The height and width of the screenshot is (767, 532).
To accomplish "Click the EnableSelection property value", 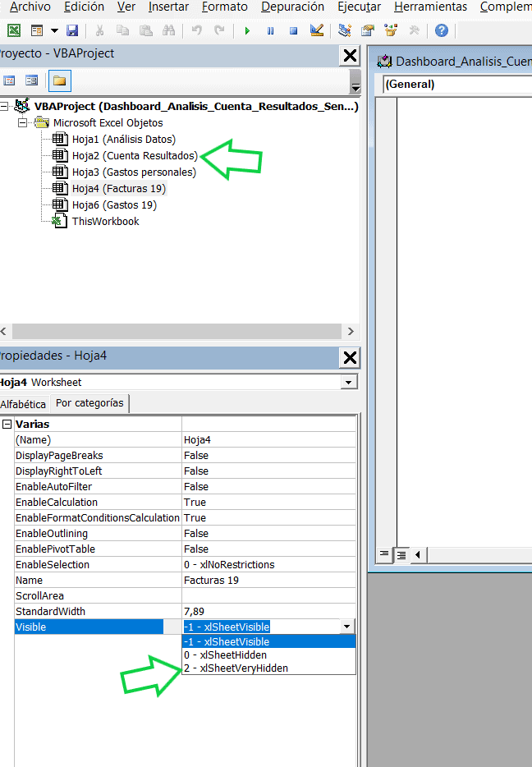I will pyautogui.click(x=269, y=564).
